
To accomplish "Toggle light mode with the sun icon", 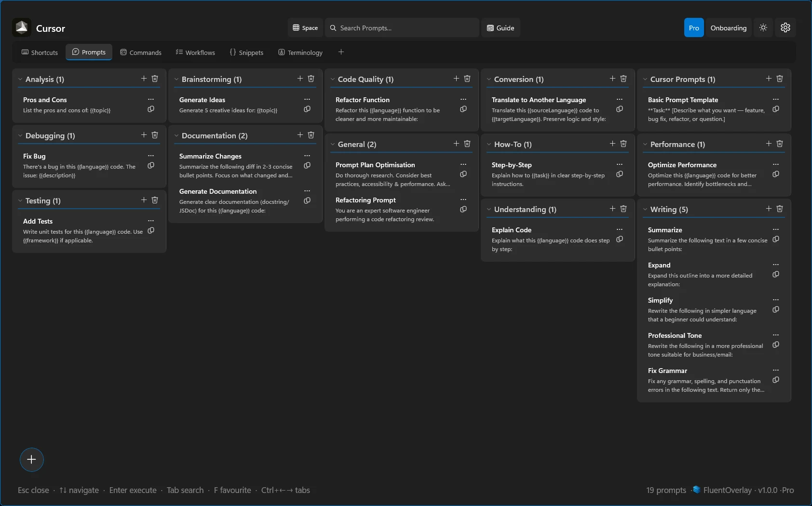I will pyautogui.click(x=763, y=27).
